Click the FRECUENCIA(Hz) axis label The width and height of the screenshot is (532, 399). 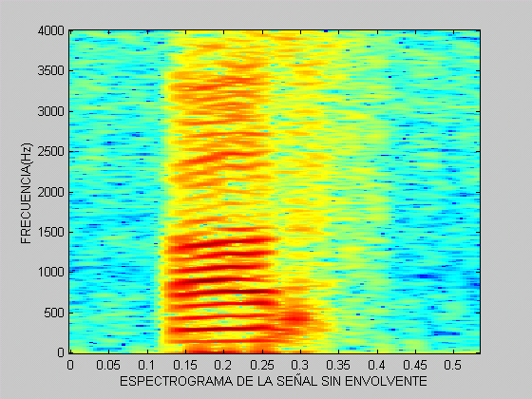(x=26, y=193)
